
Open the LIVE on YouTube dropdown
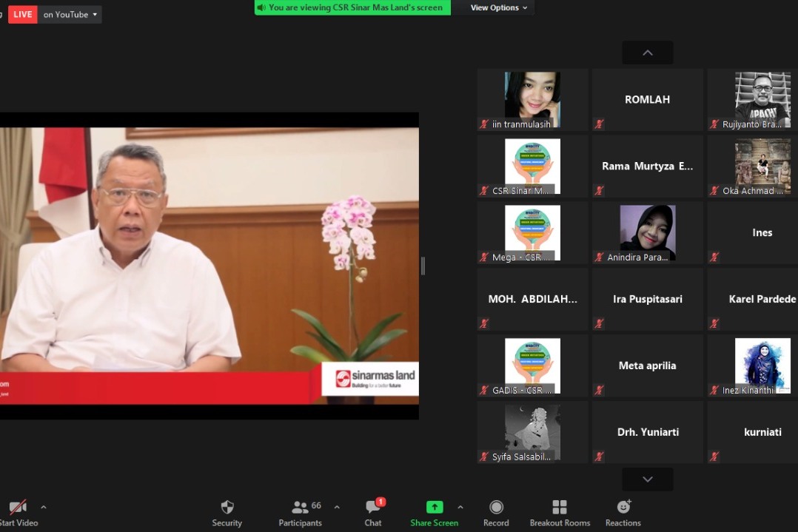pyautogui.click(x=70, y=14)
